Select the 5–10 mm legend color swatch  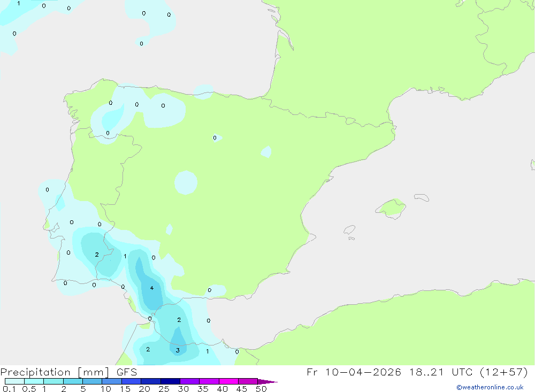93,381
